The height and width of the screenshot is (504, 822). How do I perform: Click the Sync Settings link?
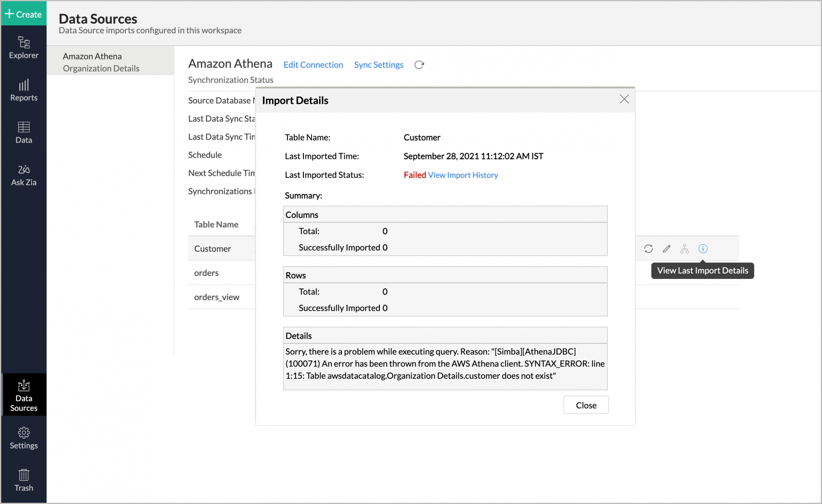379,64
